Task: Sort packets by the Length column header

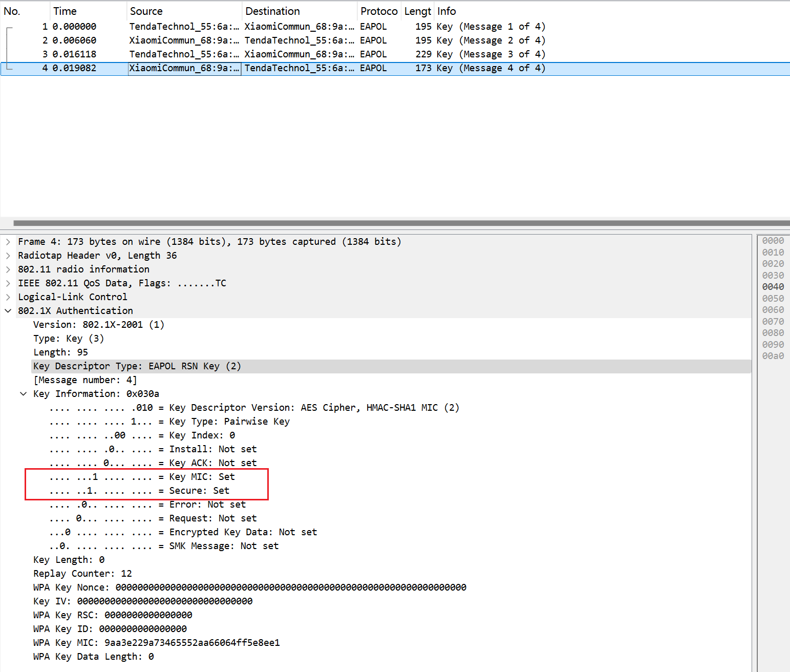Action: 418,11
